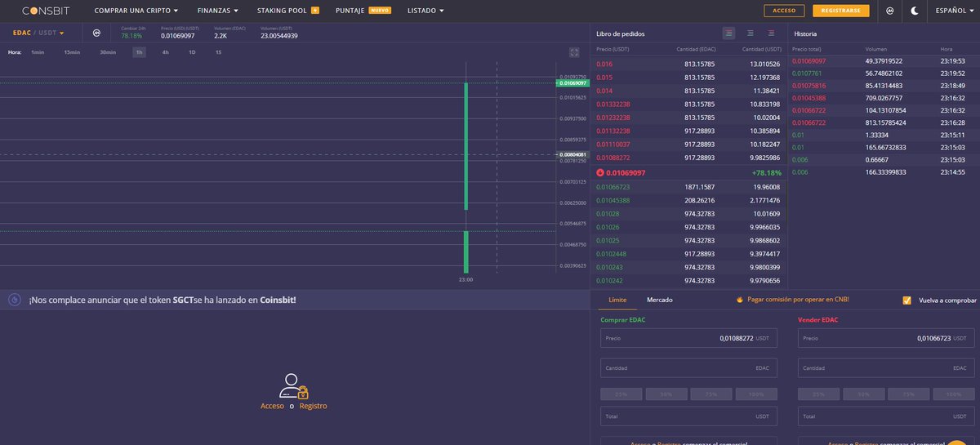Open the STAKING POOL menu item
The width and height of the screenshot is (980, 445).
[288, 11]
